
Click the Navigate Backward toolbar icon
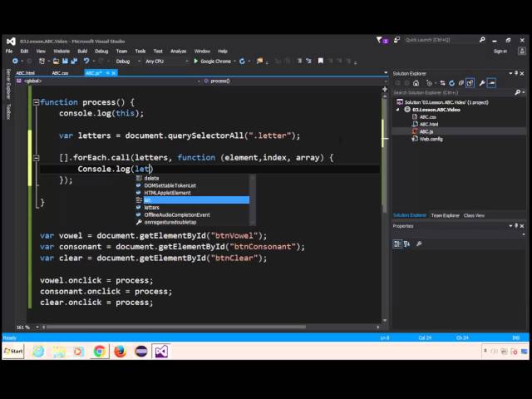click(x=15, y=61)
